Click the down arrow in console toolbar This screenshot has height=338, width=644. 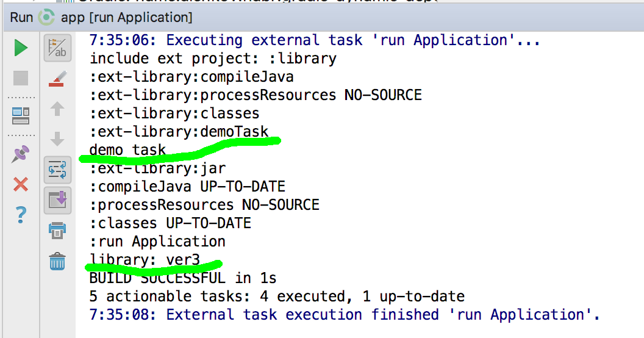click(57, 140)
